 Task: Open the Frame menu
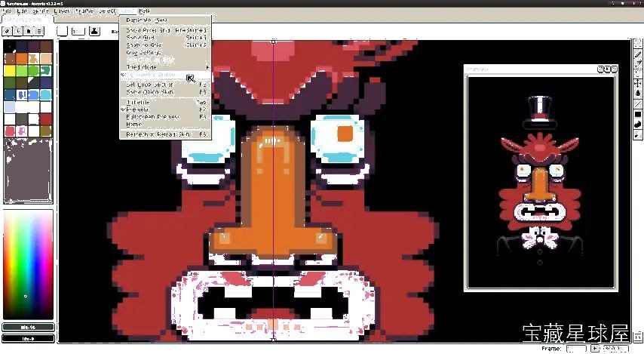tap(84, 11)
